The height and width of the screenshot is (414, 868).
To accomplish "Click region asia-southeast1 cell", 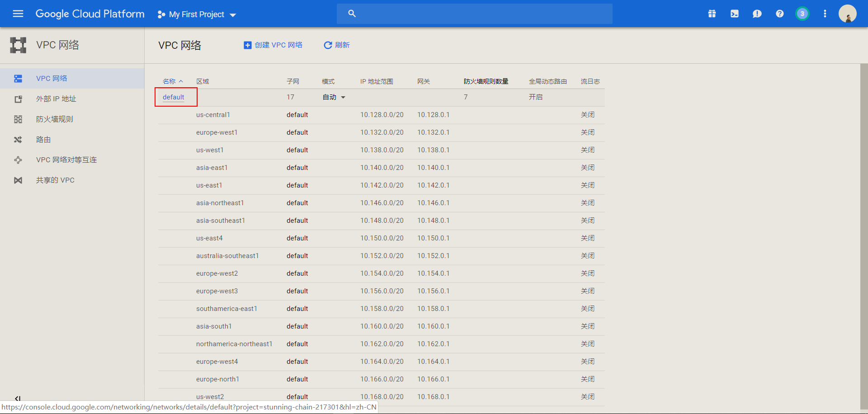I will (221, 221).
